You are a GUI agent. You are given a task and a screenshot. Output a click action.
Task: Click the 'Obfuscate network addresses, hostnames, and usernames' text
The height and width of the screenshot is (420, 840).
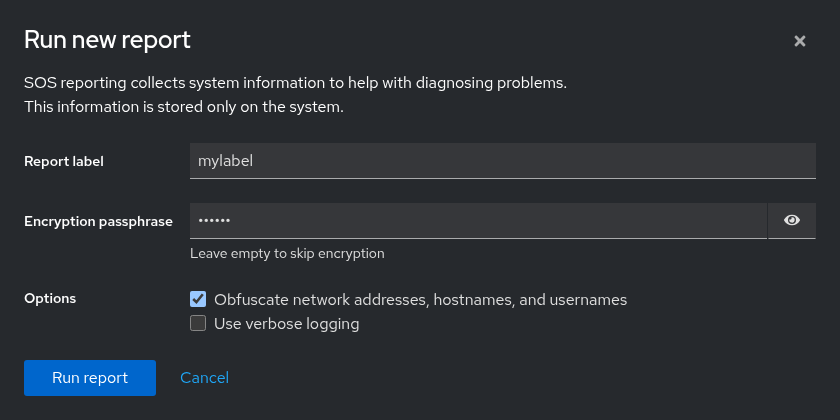(x=421, y=299)
